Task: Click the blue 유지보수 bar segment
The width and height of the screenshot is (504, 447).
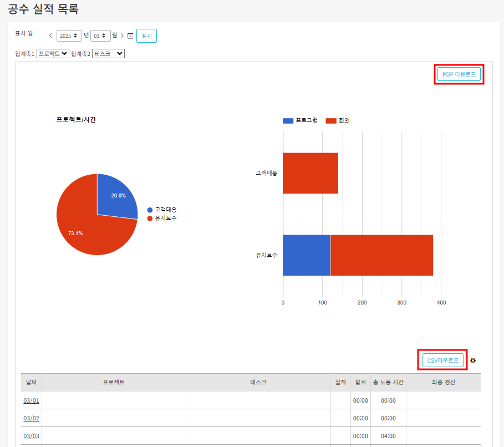Action: (x=306, y=255)
